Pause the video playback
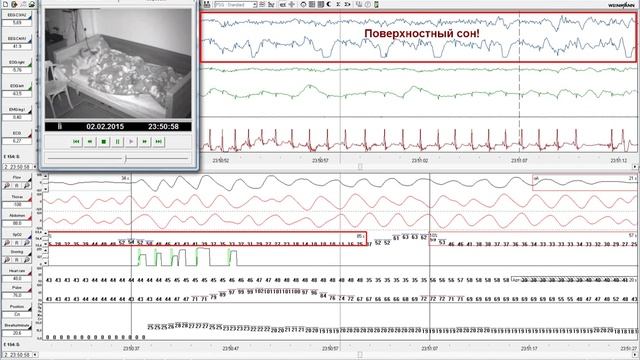This screenshot has height=360, width=640. click(118, 142)
